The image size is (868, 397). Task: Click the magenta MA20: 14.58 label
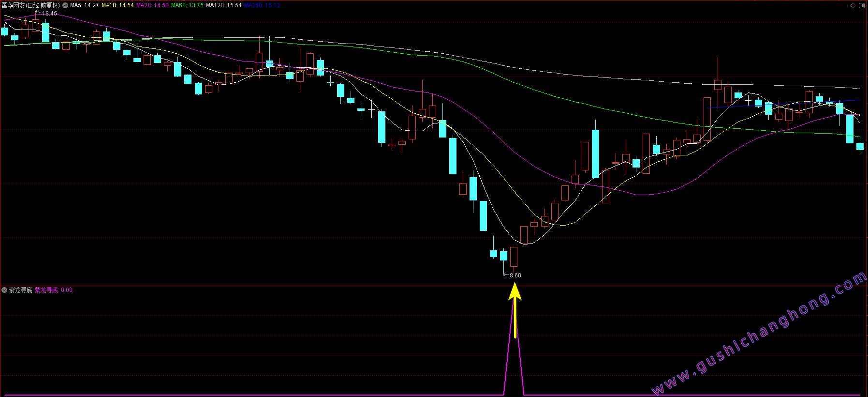[152, 5]
